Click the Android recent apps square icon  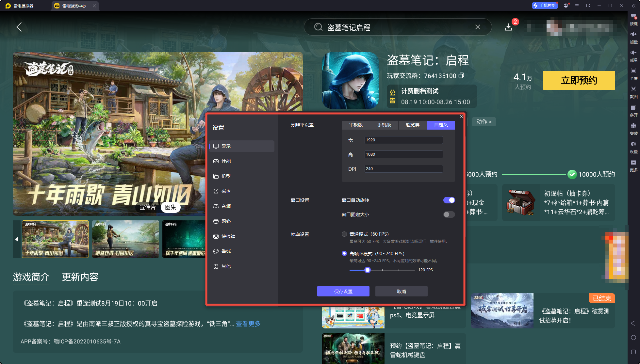[633, 352]
